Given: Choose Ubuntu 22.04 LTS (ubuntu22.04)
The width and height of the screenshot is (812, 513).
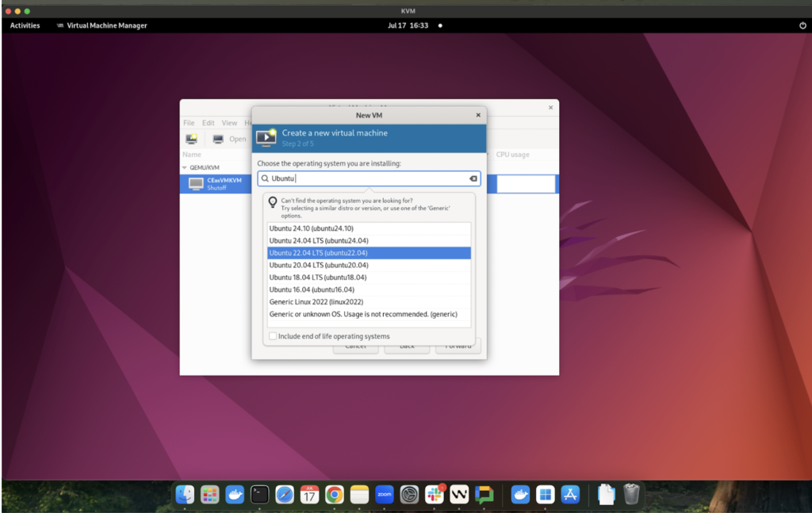Looking at the screenshot, I should [x=369, y=253].
